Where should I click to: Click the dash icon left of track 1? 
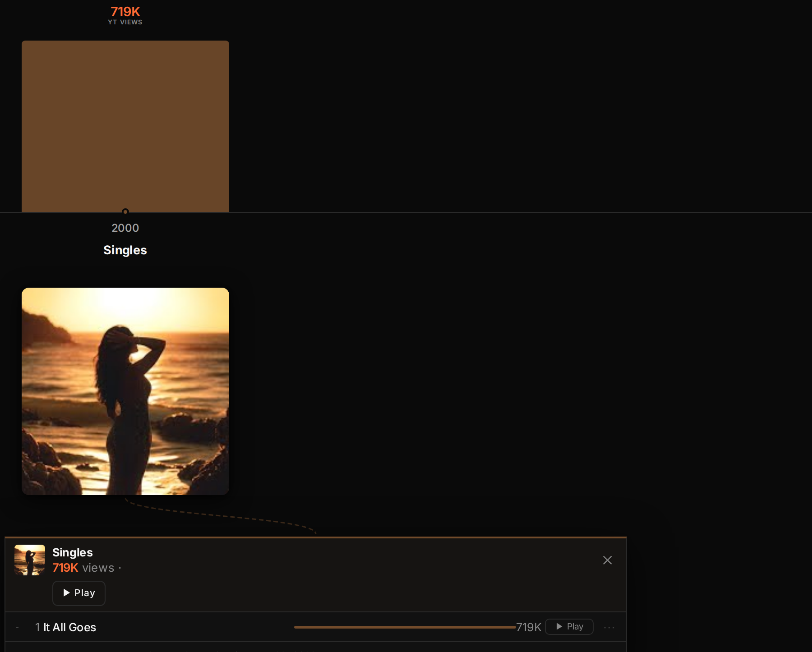17,627
